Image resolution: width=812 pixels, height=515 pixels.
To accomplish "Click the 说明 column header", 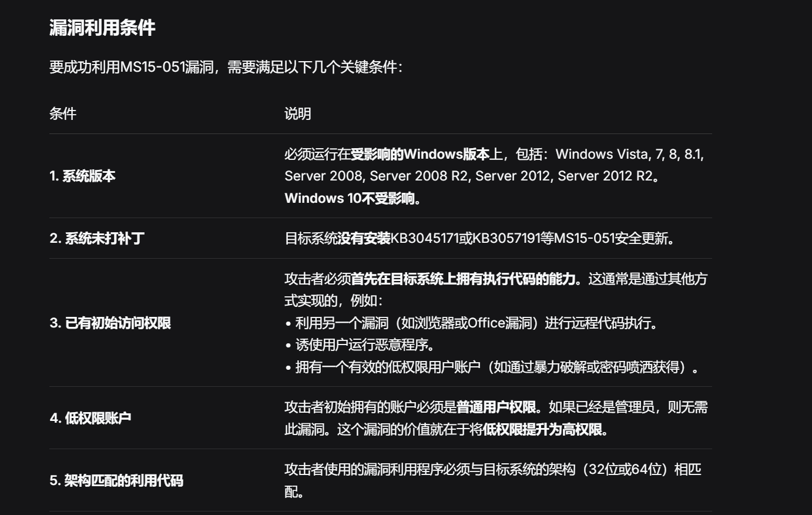I will pos(298,113).
